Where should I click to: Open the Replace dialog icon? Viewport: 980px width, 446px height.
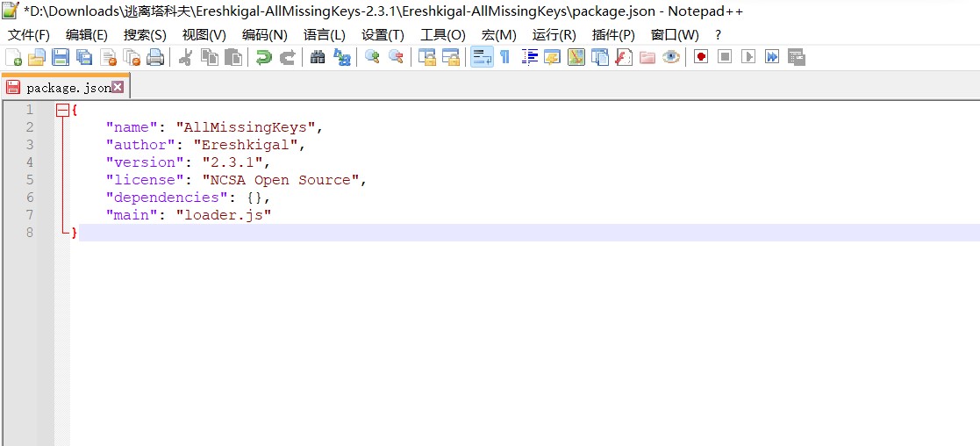pyautogui.click(x=342, y=58)
